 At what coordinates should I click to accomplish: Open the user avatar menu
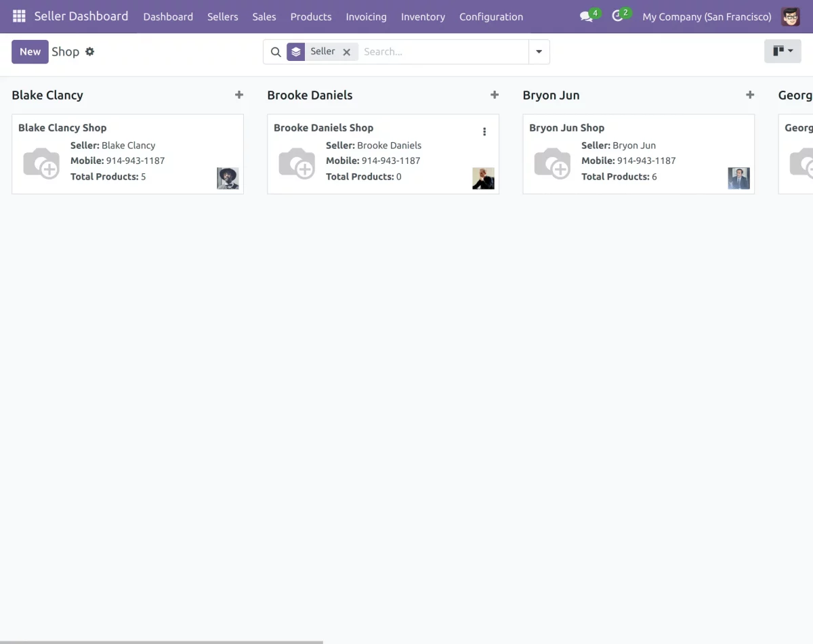(x=791, y=17)
